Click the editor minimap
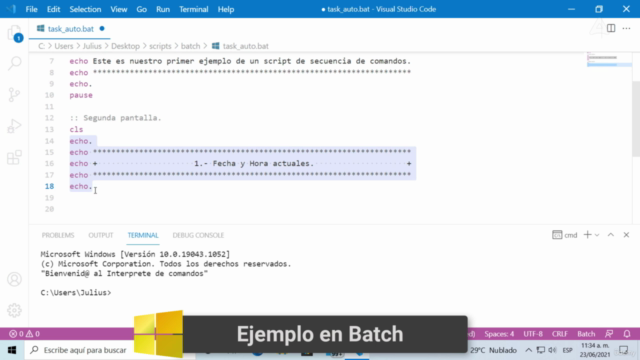 tap(609, 61)
